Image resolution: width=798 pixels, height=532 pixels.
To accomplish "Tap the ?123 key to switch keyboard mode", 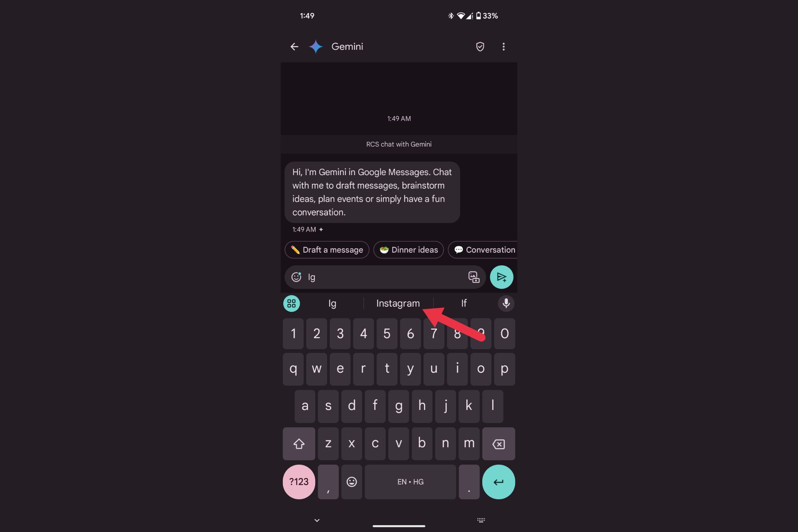I will pyautogui.click(x=298, y=481).
